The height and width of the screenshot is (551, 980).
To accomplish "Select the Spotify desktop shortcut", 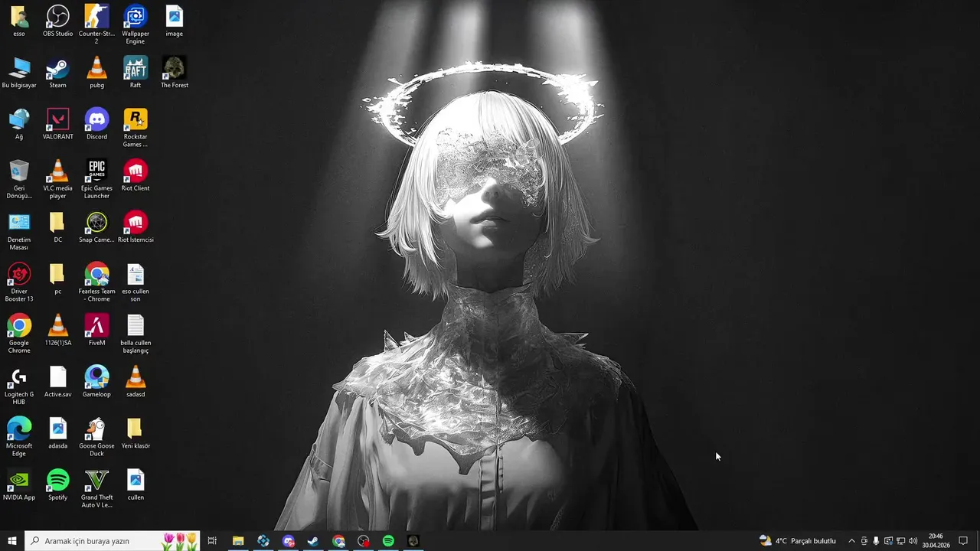I will pos(58,483).
